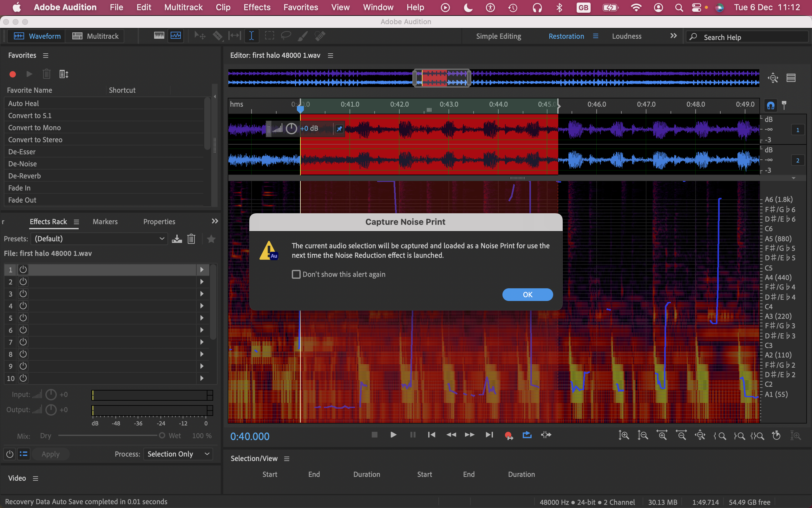Click the Zoom Out Time icon
This screenshot has height=508, width=812.
[x=681, y=435]
